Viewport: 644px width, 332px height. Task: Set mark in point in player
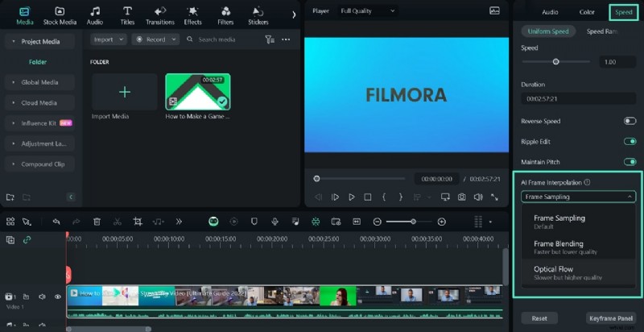(x=384, y=197)
